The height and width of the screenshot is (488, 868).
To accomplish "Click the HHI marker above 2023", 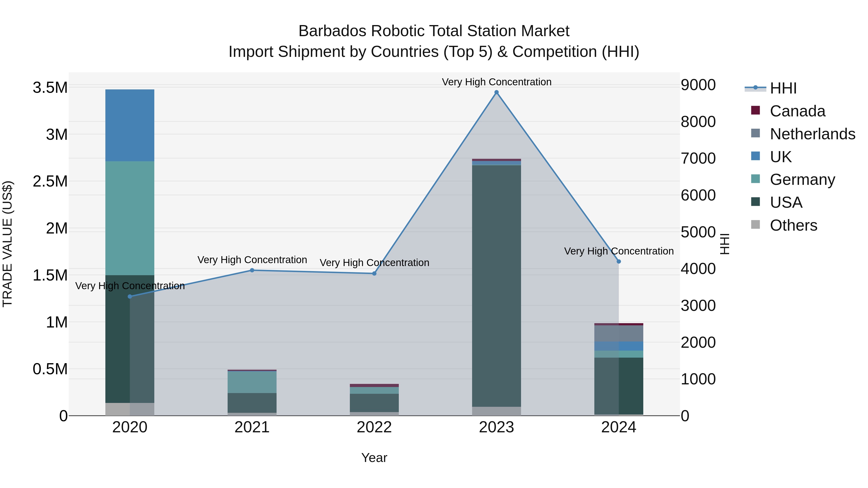I will click(x=496, y=92).
